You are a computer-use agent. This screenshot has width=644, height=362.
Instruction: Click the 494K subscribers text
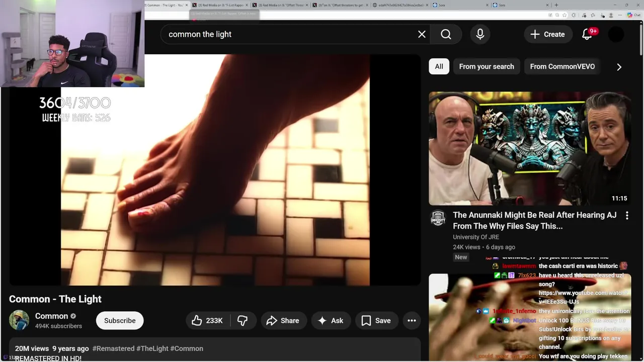pyautogui.click(x=58, y=326)
